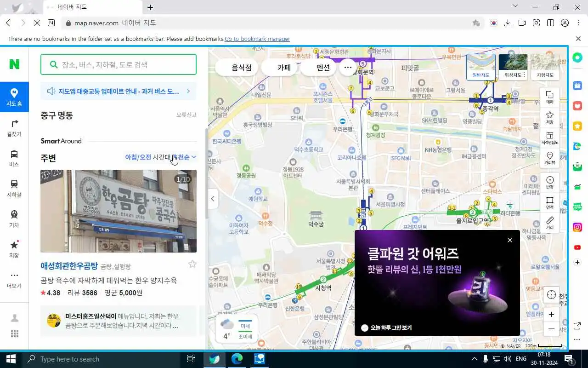The height and width of the screenshot is (368, 588).
Task: Open the 지하철 subway section
Action: 14,188
